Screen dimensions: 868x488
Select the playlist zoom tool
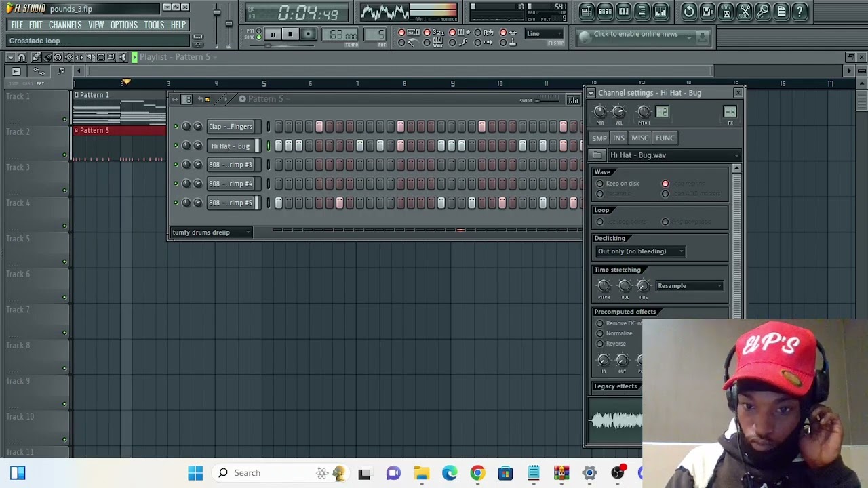111,58
